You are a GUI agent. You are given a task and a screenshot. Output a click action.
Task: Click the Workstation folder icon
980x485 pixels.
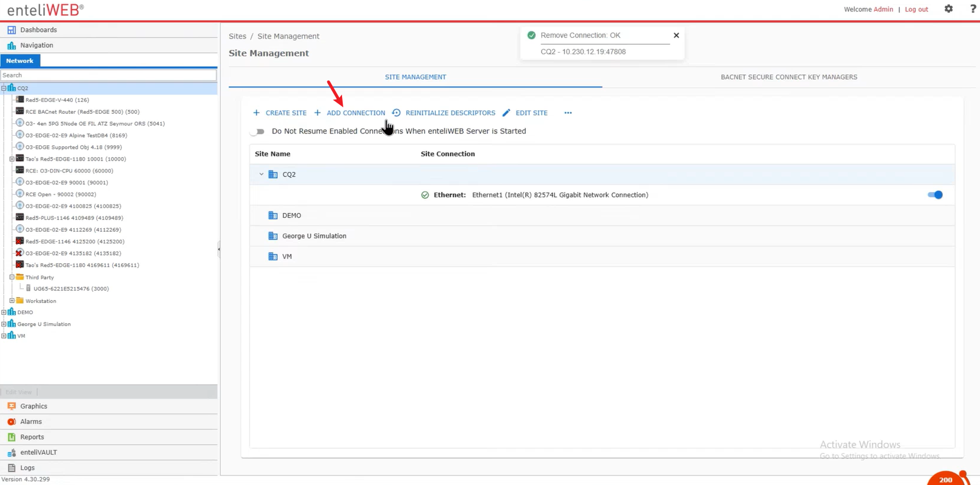pyautogui.click(x=20, y=301)
